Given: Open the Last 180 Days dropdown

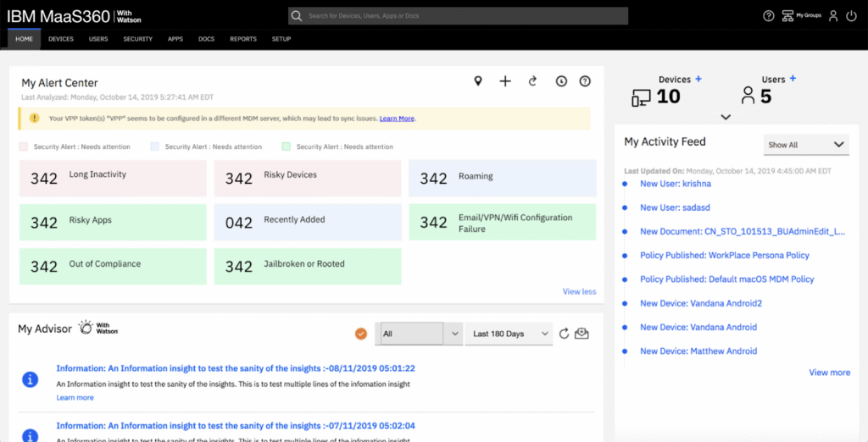Looking at the screenshot, I should [x=509, y=334].
